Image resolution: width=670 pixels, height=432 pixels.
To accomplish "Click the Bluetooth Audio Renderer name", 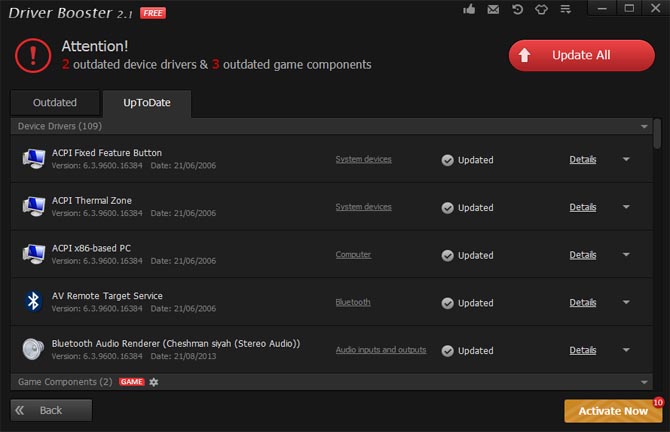I will [x=176, y=344].
